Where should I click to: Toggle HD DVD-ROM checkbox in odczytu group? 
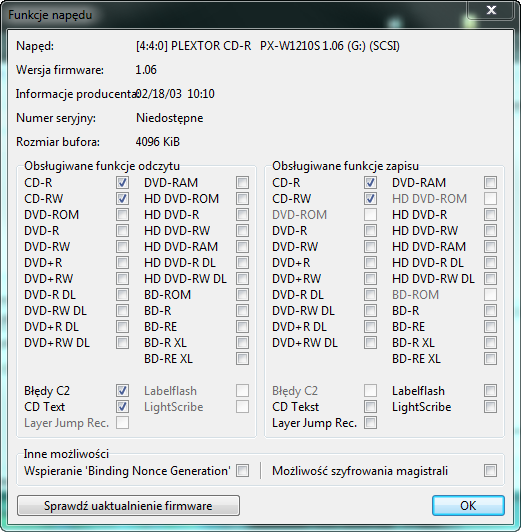click(243, 198)
